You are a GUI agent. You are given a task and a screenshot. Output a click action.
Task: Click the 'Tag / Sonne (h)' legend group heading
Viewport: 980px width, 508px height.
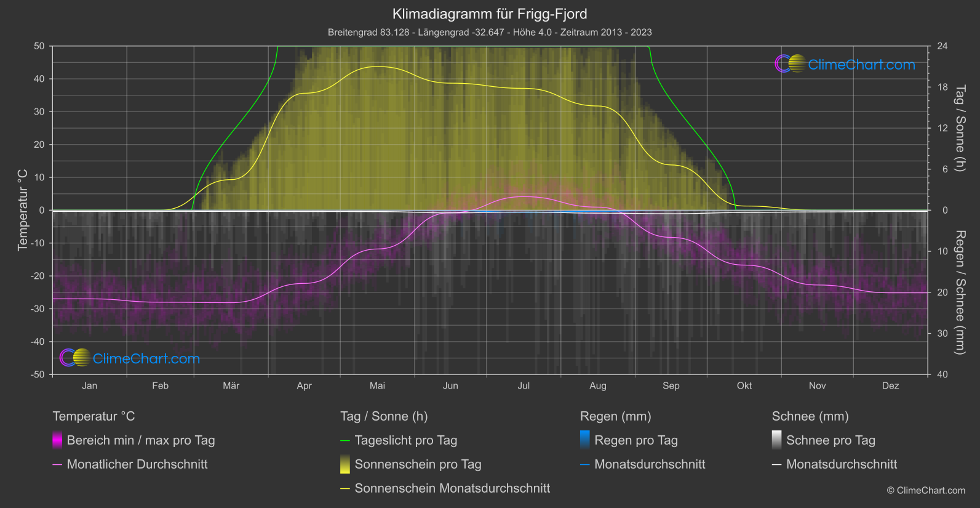tap(384, 416)
